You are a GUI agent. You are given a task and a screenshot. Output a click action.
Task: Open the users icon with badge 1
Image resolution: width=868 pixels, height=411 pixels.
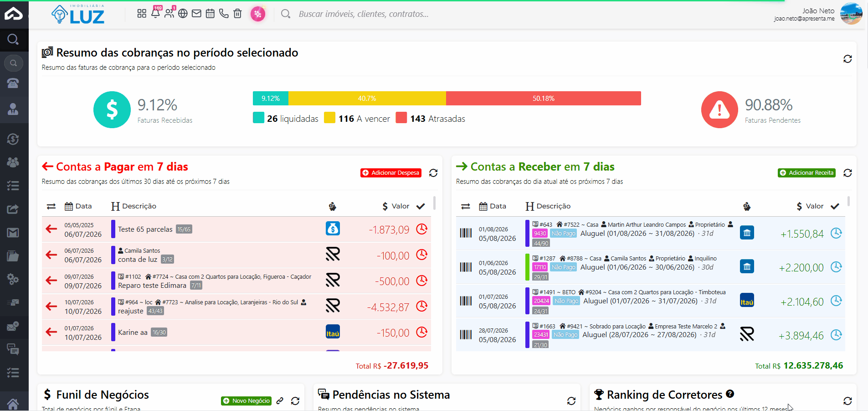pyautogui.click(x=169, y=13)
